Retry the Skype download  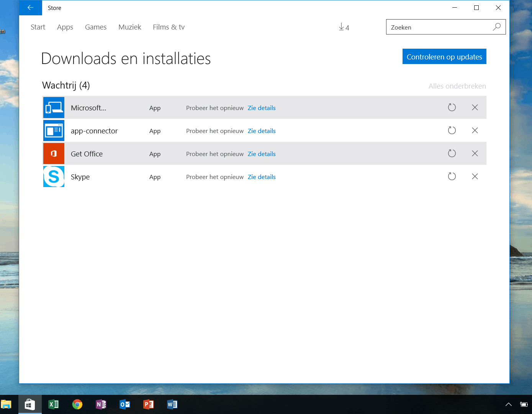pos(452,176)
